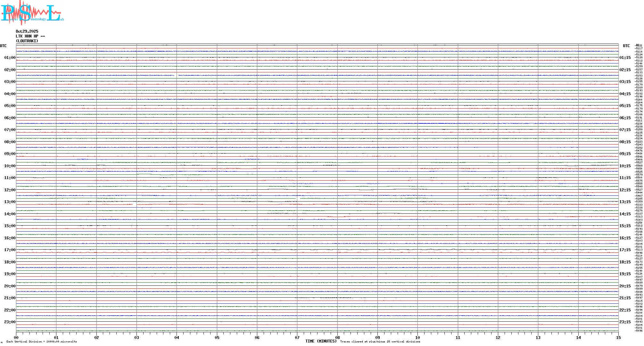The image size is (644, 346).
Task: Click minute marker 10 on bottom axis
Action: pyautogui.click(x=417, y=337)
